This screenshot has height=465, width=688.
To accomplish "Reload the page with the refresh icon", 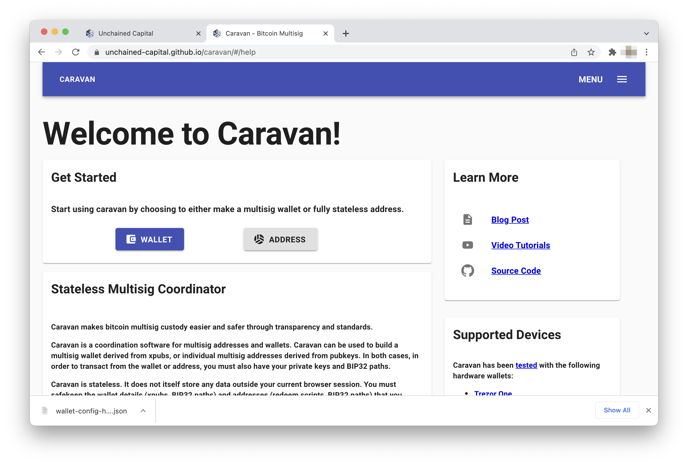I will tap(75, 52).
